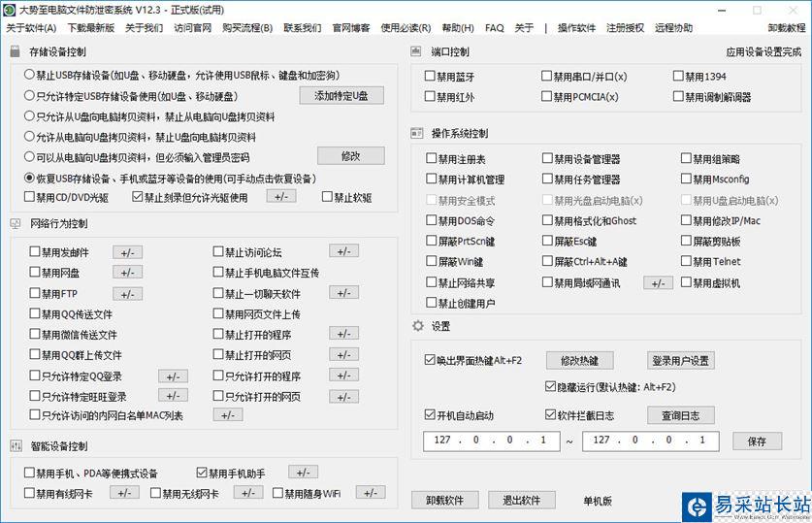Click 登录用户设置 button
Screen dimensions: 812x523
[x=680, y=360]
